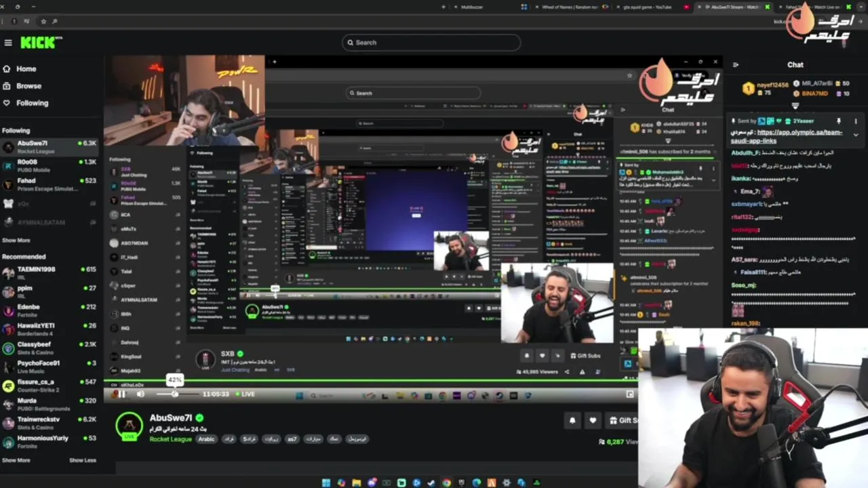Collapse the Chat panel with the arrow icon

pos(736,65)
